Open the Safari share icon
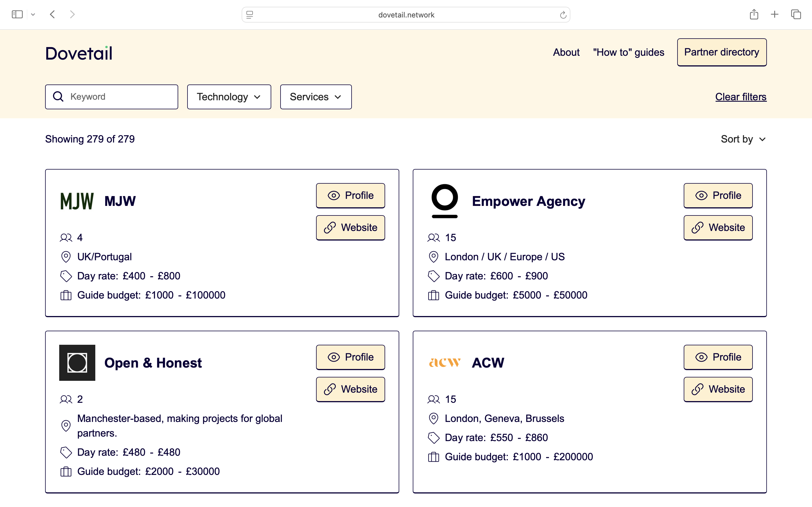Viewport: 812px width, 507px height. click(x=754, y=14)
